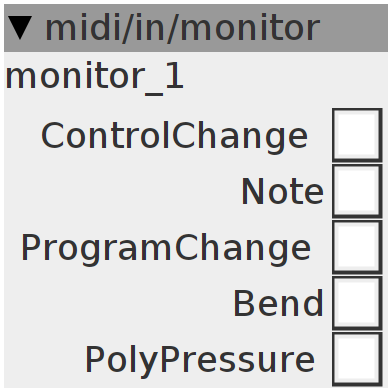Activate the box beside Note
The image size is (392, 392).
click(357, 191)
